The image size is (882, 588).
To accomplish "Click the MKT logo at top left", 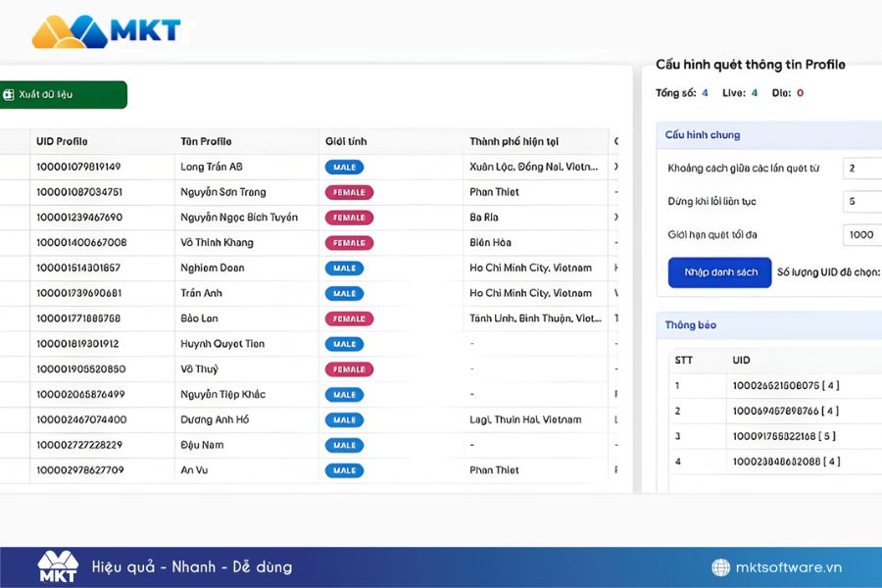I will coord(106,31).
